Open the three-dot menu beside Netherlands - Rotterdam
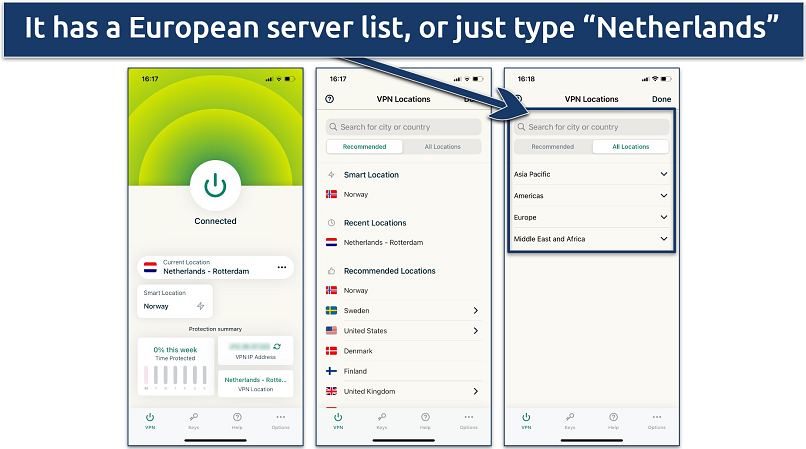 click(x=282, y=267)
